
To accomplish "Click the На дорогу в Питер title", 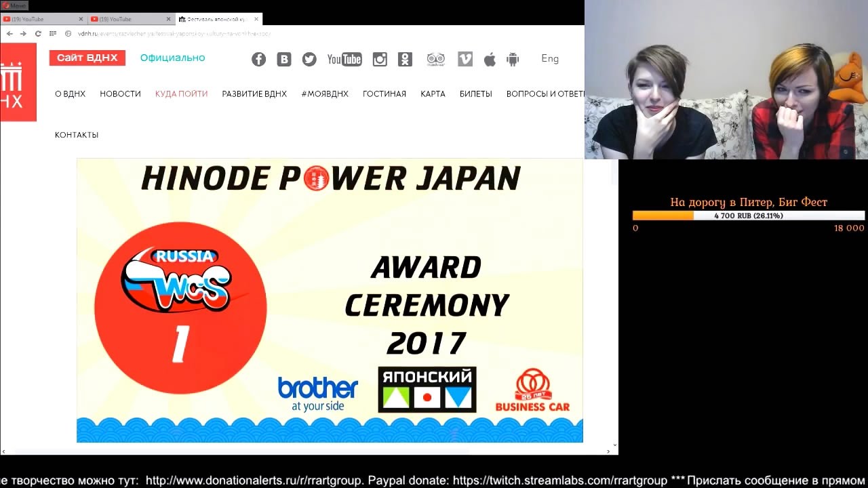I will click(x=749, y=202).
